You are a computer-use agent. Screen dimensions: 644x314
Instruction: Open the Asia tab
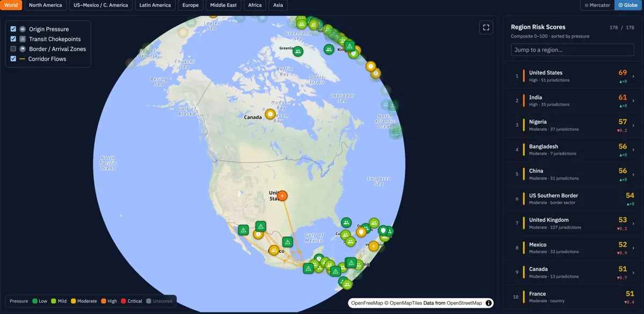(x=278, y=5)
